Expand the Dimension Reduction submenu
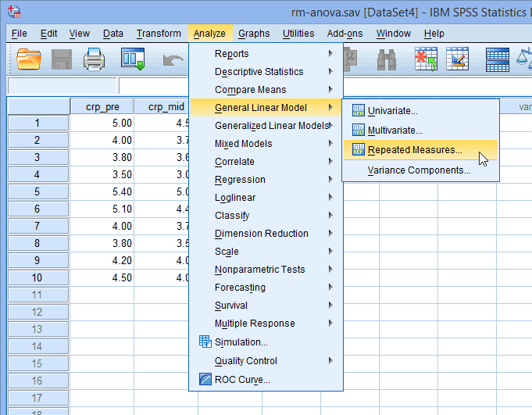Image resolution: width=532 pixels, height=415 pixels. 266,234
